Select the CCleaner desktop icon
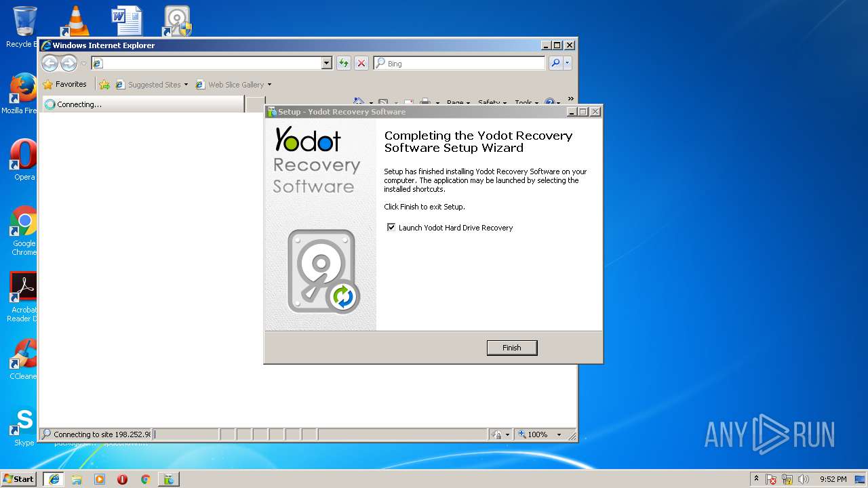The image size is (868, 488). point(24,359)
